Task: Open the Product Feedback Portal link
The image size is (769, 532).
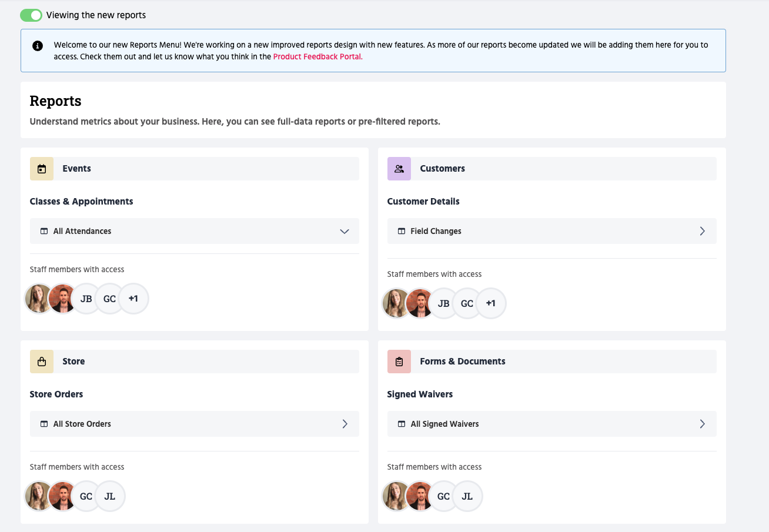Action: click(317, 57)
